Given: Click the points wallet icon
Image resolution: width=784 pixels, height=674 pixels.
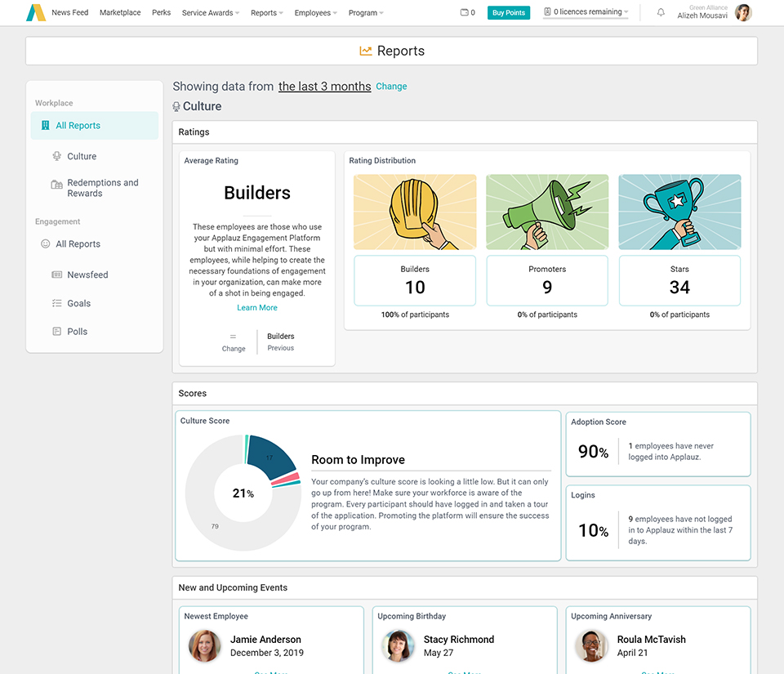Looking at the screenshot, I should click(465, 12).
